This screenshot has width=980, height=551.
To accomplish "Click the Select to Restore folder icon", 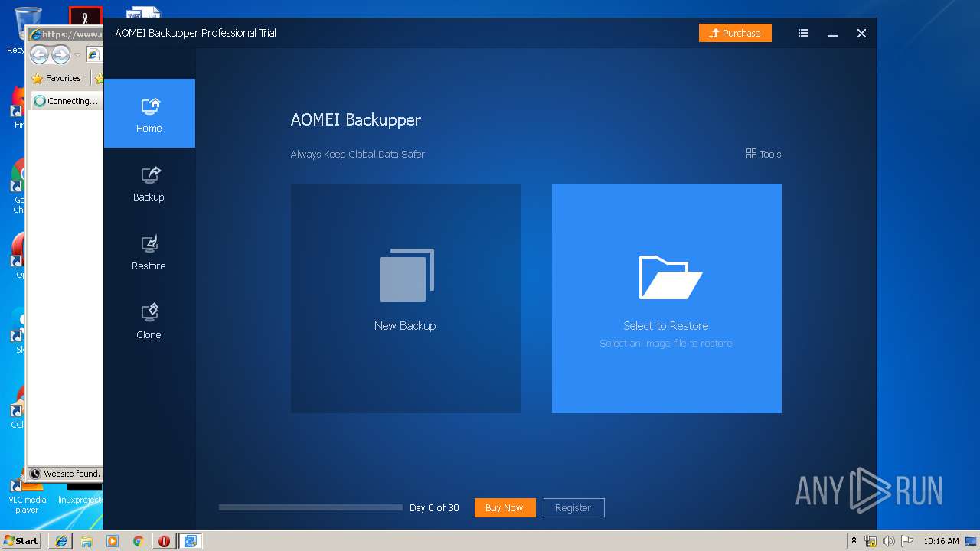I will click(x=670, y=276).
